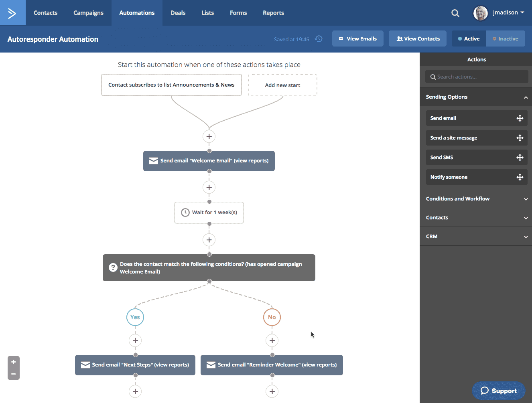The image size is (532, 403).
Task: Expand the CRM actions category
Action: coord(476,236)
